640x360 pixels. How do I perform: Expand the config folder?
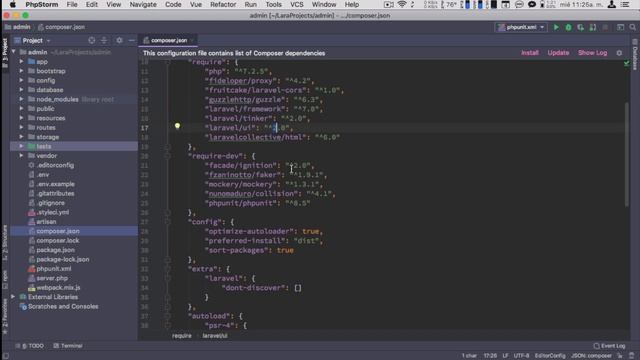coord(21,80)
